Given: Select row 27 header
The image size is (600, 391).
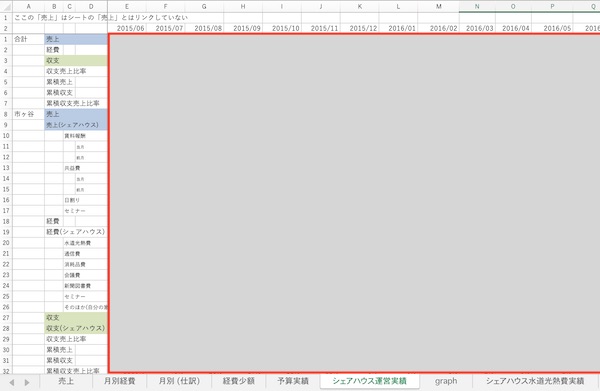Looking at the screenshot, I should 6,318.
